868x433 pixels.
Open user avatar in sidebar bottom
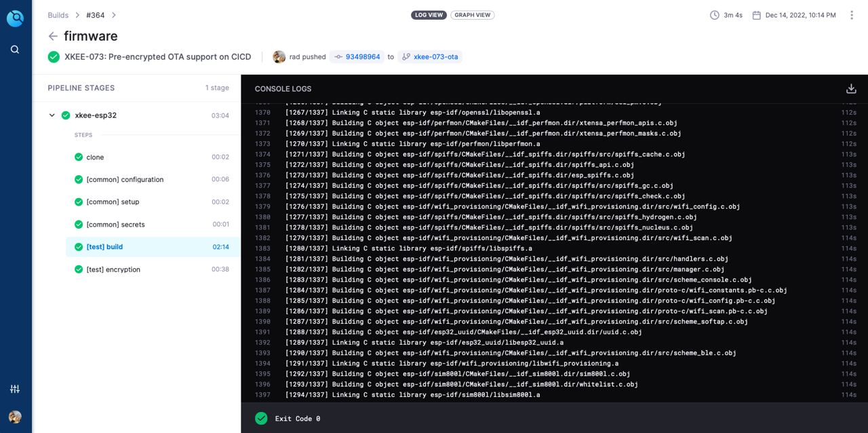coord(15,417)
